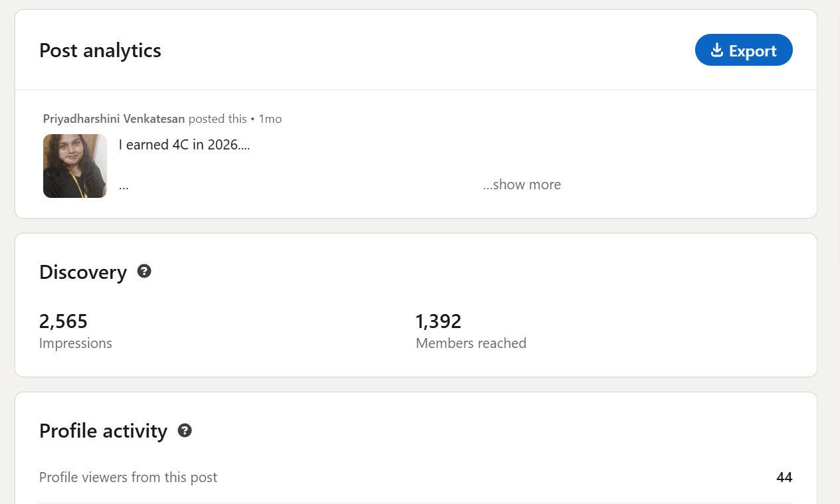Viewport: 840px width, 504px height.
Task: Click the "posted this" text
Action: [x=217, y=119]
